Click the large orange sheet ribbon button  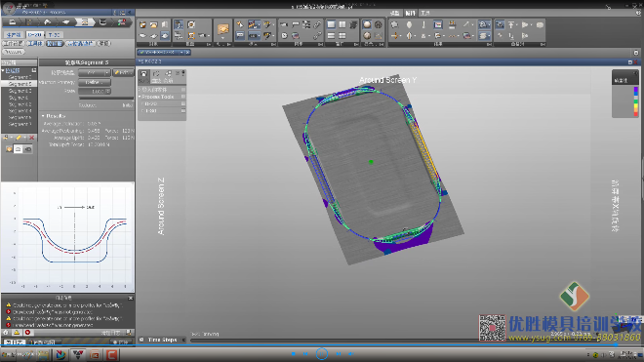tap(223, 28)
